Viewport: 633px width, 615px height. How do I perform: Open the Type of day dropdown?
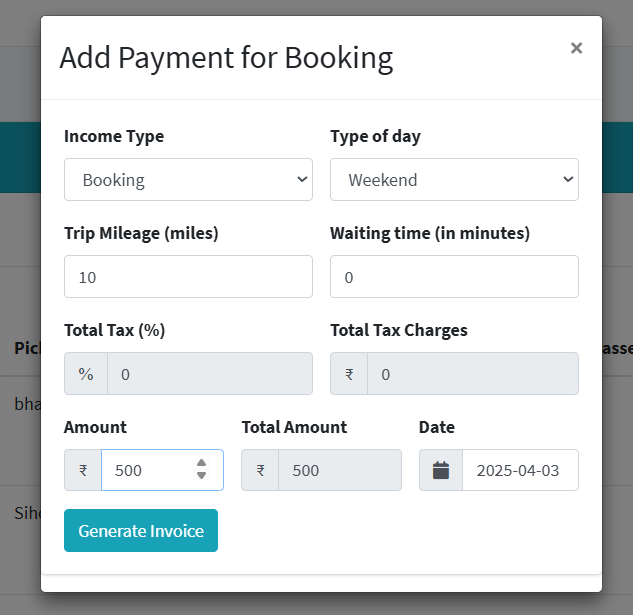(454, 180)
